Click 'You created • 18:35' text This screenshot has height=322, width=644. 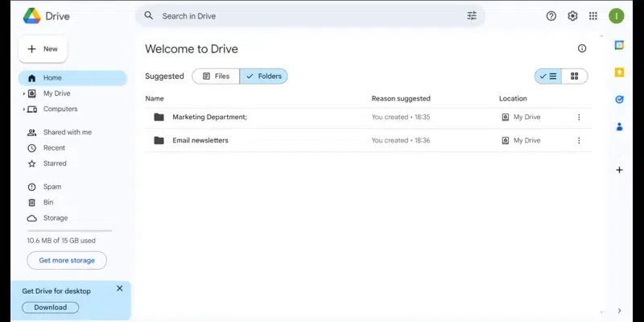(401, 117)
